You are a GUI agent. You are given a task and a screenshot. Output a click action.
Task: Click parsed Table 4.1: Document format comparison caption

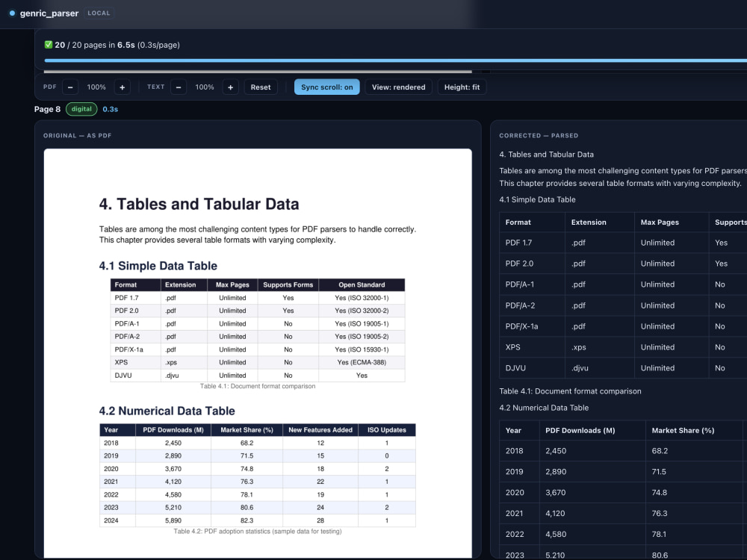coord(570,391)
